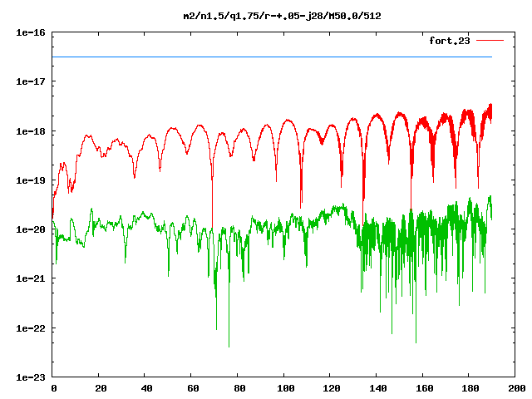Click the x-axis label 140
Viewport: 532px width, 399px height.
point(378,388)
